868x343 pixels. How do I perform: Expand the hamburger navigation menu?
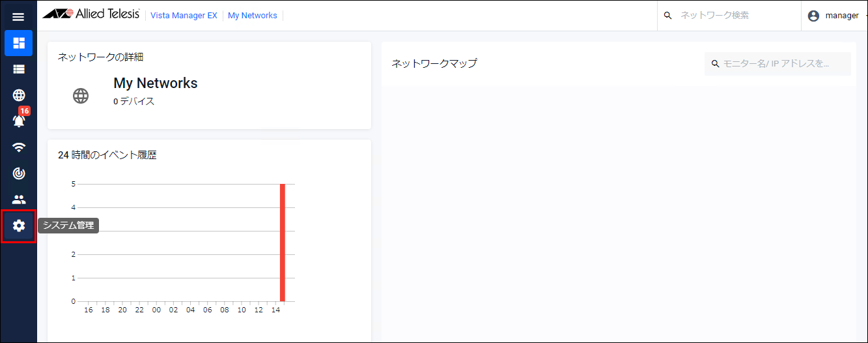[x=18, y=17]
